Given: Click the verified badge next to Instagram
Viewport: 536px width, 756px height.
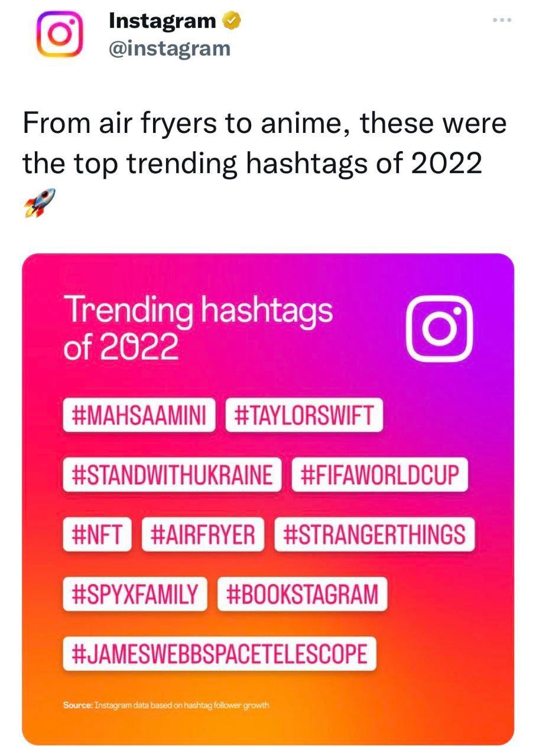Looking at the screenshot, I should [x=230, y=22].
